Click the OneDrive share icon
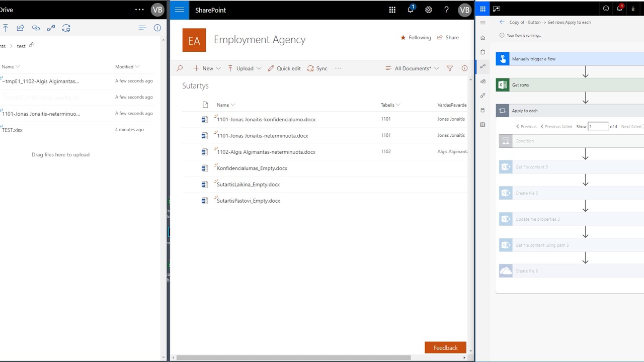The height and width of the screenshot is (362, 644). (x=21, y=28)
